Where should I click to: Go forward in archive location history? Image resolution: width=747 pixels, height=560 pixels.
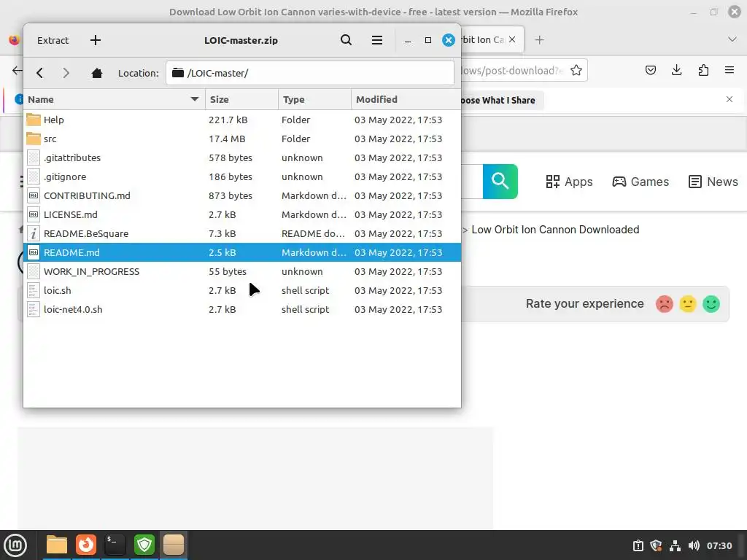click(66, 73)
